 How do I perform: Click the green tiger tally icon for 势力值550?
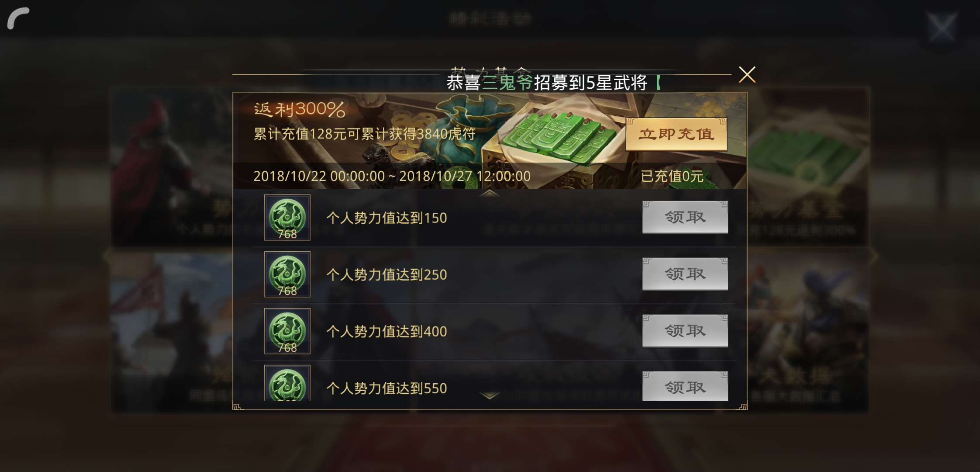coord(287,383)
